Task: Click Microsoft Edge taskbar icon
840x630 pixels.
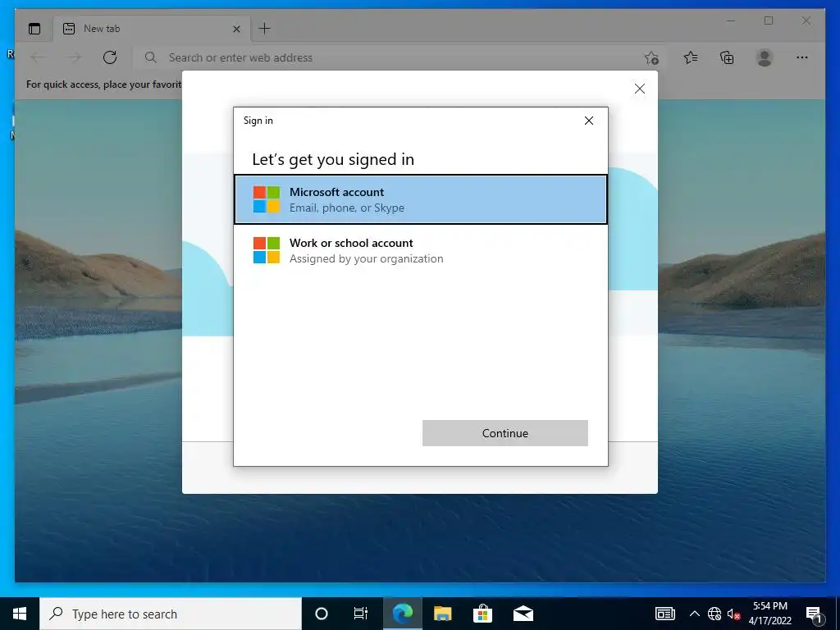Action: pos(402,614)
